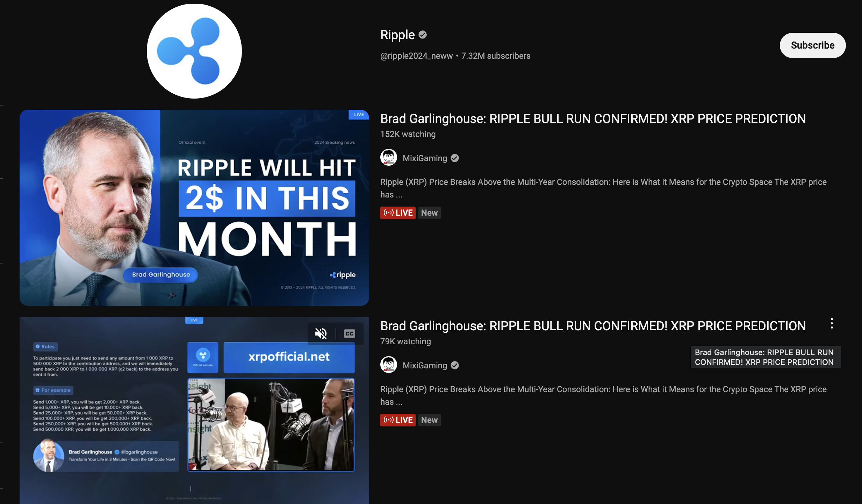Click MixiGaming channel name under first video
Screen dimensions: 862x504
coord(424,158)
